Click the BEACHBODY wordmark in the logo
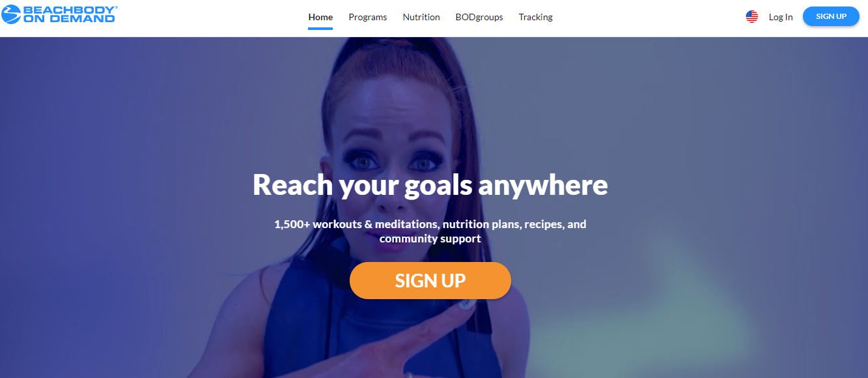This screenshot has height=378, width=868. pos(70,10)
